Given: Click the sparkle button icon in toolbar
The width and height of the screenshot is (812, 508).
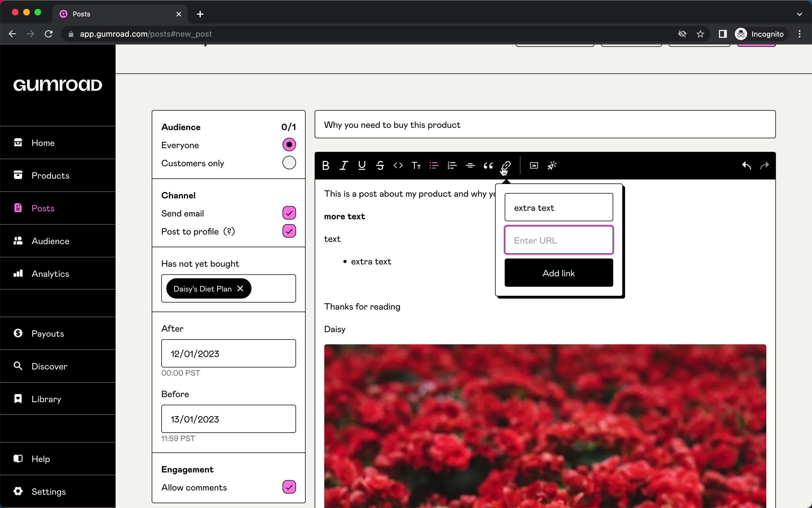Looking at the screenshot, I should [552, 165].
